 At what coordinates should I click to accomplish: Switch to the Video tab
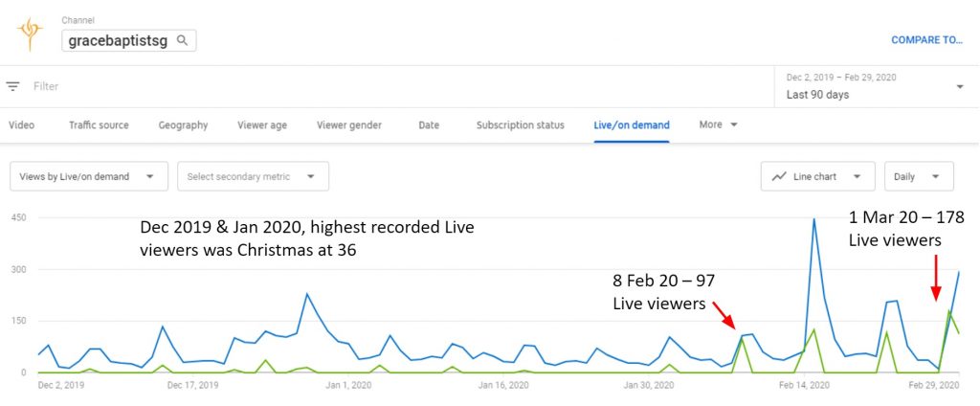pos(22,124)
